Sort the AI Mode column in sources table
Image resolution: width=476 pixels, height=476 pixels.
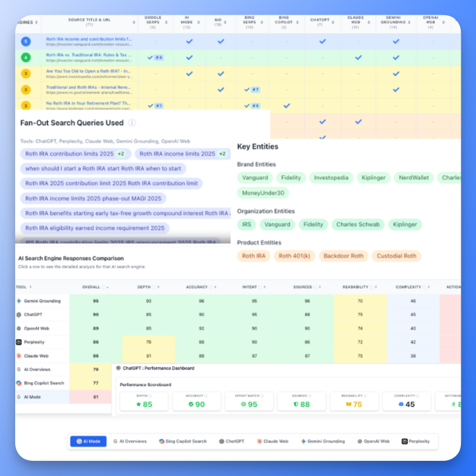(198, 22)
